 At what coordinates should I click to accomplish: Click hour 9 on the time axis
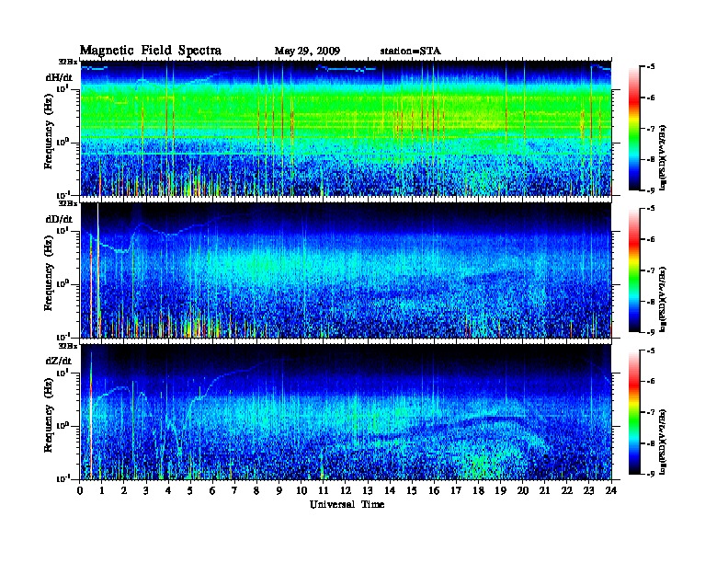(279, 490)
